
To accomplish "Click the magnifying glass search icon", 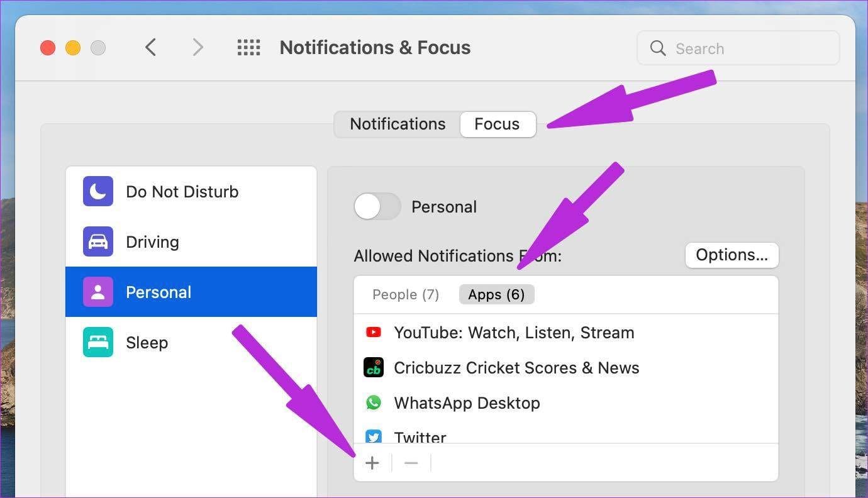I will (658, 48).
